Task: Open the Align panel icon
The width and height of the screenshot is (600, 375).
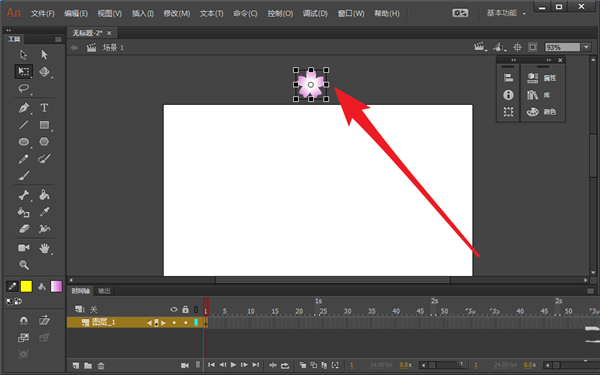Action: click(508, 78)
